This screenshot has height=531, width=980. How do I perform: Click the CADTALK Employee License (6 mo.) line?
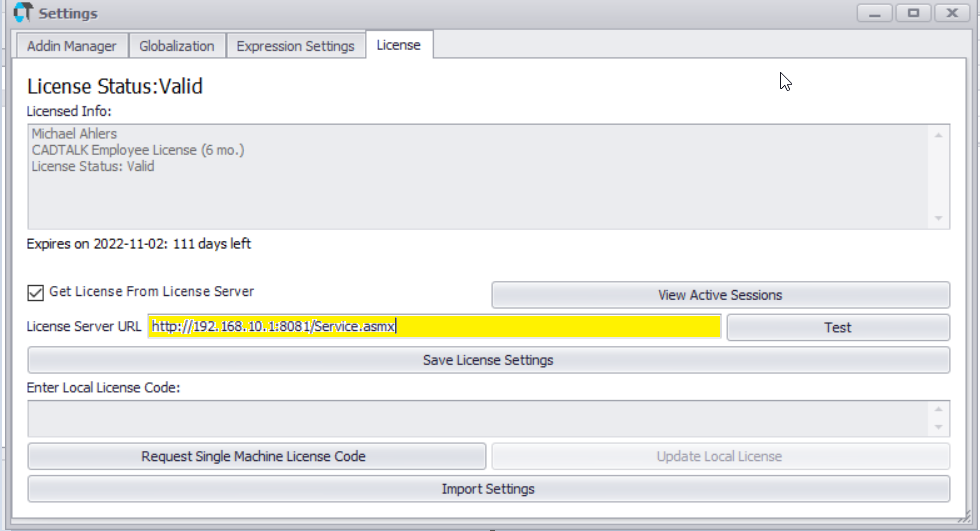pos(138,150)
